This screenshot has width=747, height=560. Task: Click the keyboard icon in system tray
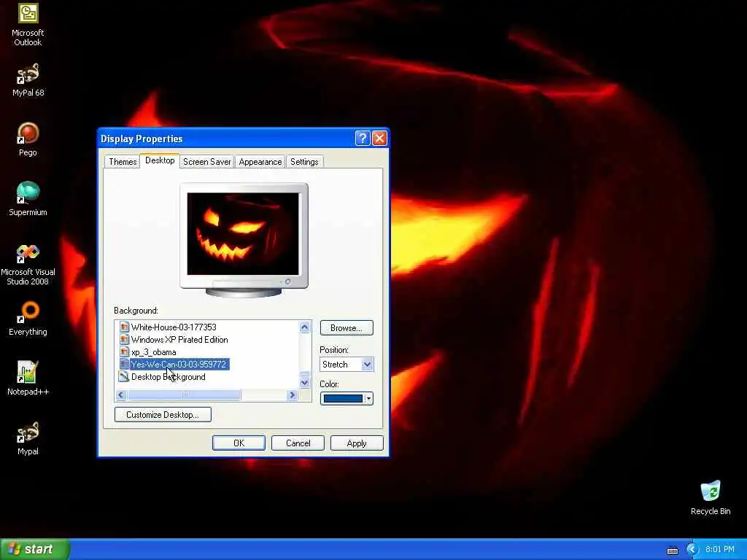coord(672,550)
